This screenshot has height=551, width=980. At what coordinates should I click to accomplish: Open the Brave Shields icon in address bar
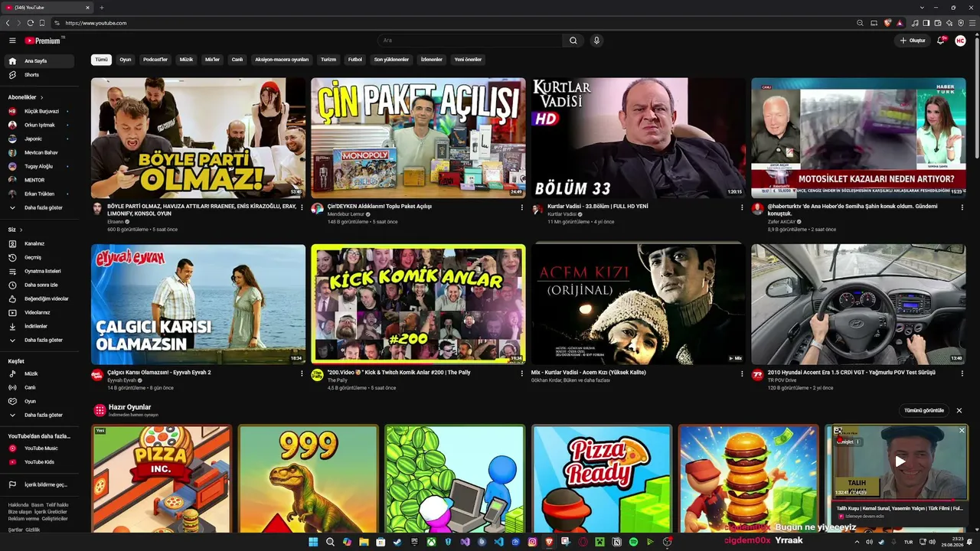887,23
